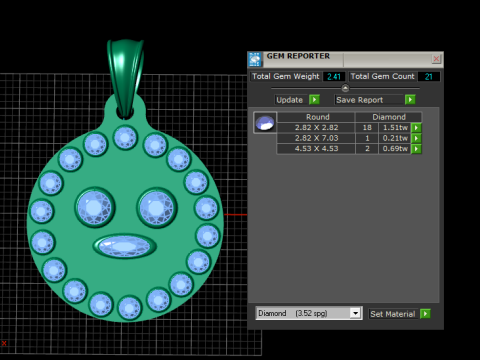
Task: Click the Total Gem Count label
Action: click(x=383, y=76)
